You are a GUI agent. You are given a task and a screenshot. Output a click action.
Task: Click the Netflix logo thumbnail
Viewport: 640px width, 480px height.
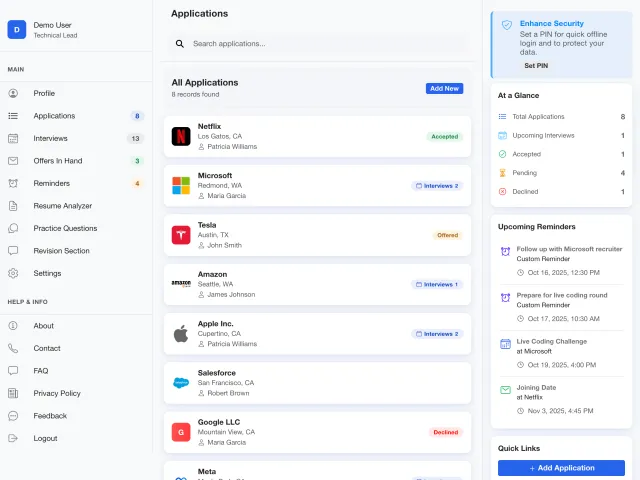coord(181,136)
